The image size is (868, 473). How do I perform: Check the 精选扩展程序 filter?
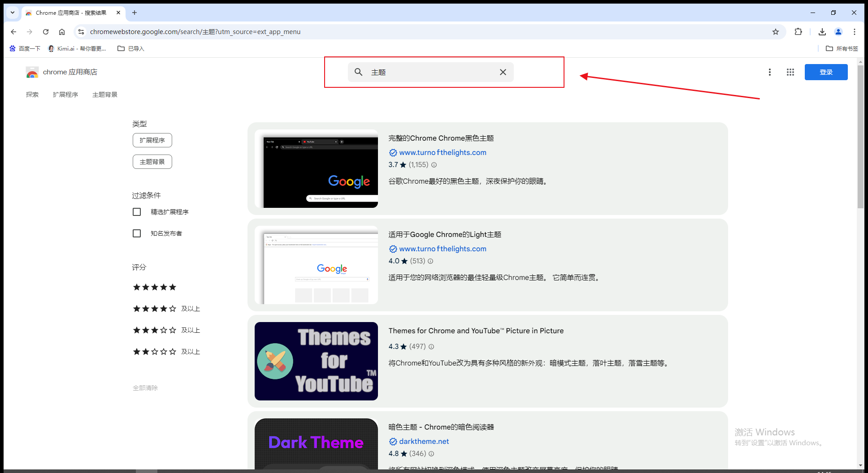[137, 212]
